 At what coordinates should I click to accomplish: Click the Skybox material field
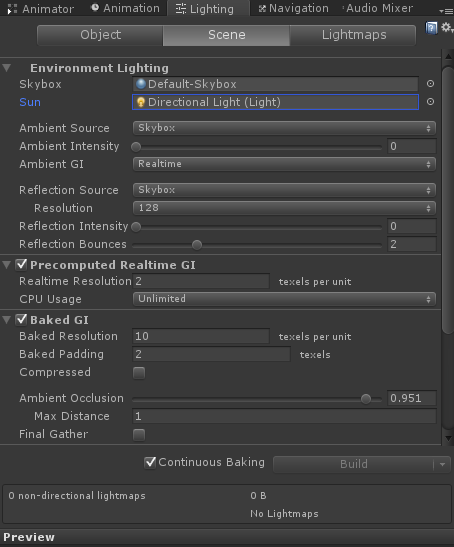275,84
